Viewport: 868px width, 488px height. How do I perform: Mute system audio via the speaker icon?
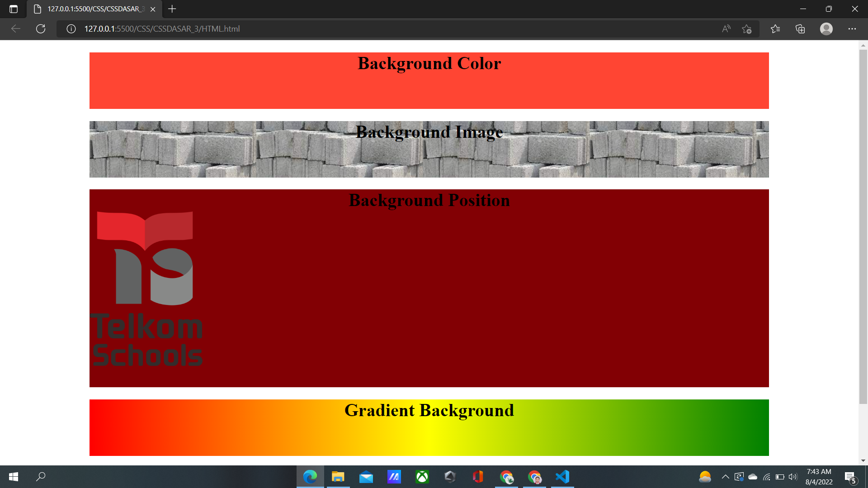click(793, 477)
